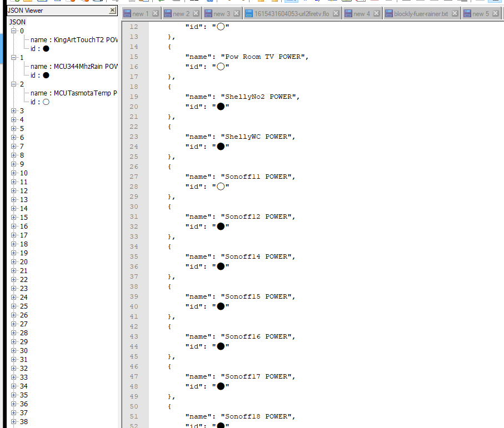Switch to the new 4 tab

click(x=362, y=14)
